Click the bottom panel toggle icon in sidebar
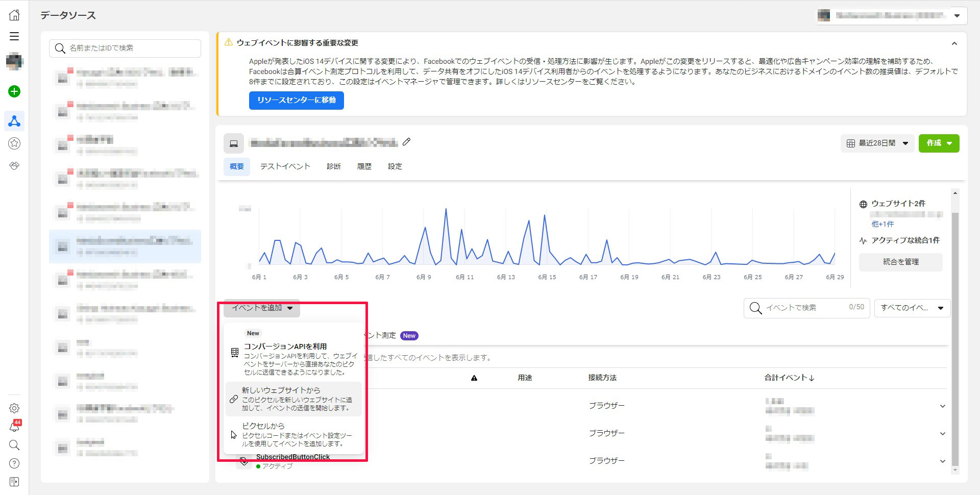Screen dimensions: 980x495 point(14,482)
